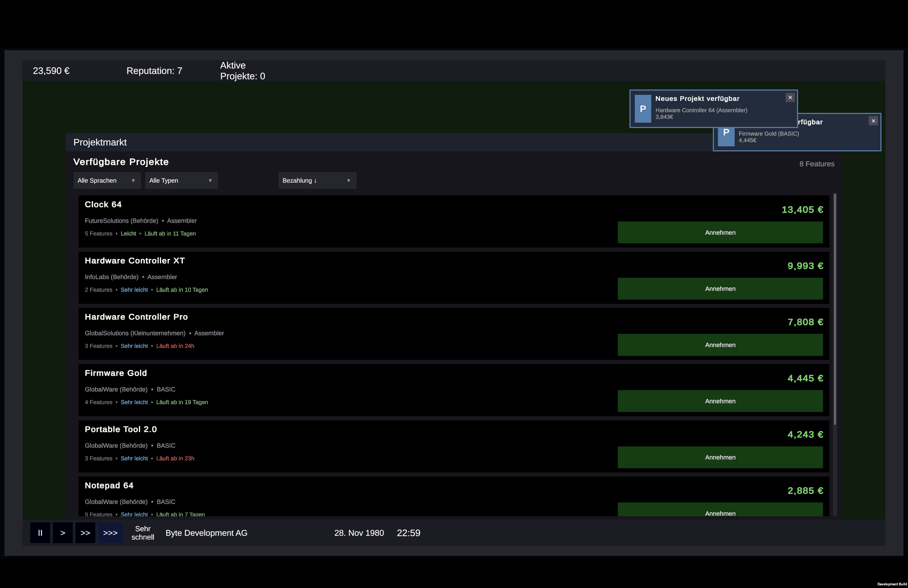
Task: Open the Alle Sprachen filter dropdown
Action: [107, 180]
